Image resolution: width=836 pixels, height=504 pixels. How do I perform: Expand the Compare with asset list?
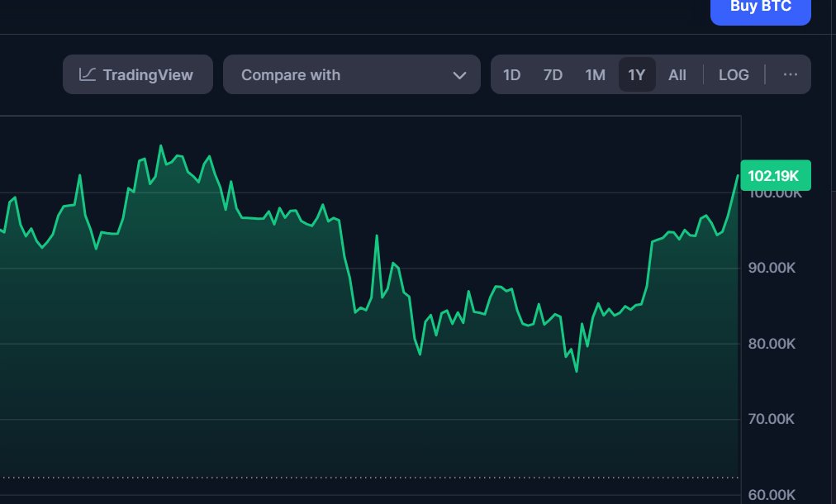(351, 74)
